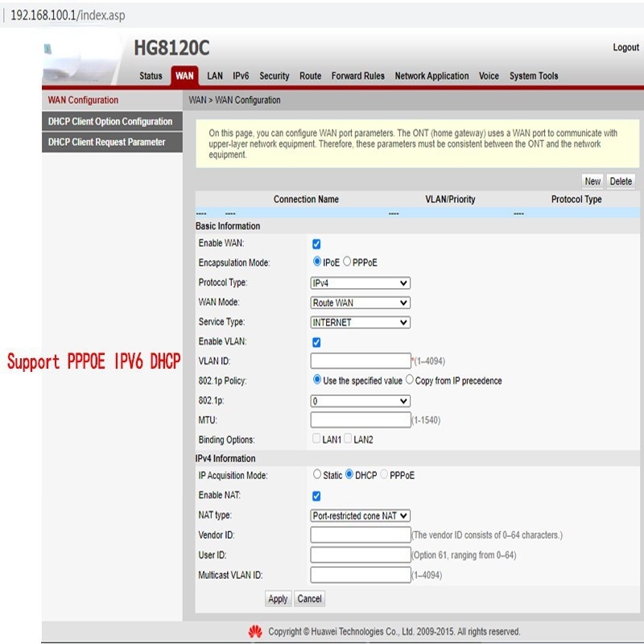
Task: Go to the Forward Rules tab
Action: [357, 76]
